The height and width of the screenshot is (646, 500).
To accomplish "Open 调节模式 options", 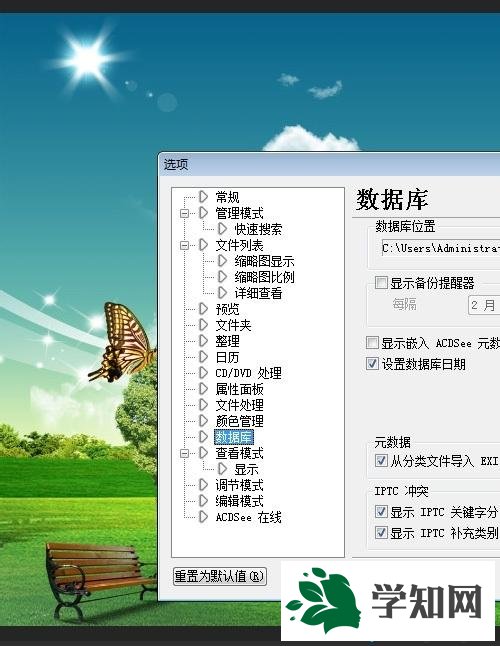I will 239,485.
